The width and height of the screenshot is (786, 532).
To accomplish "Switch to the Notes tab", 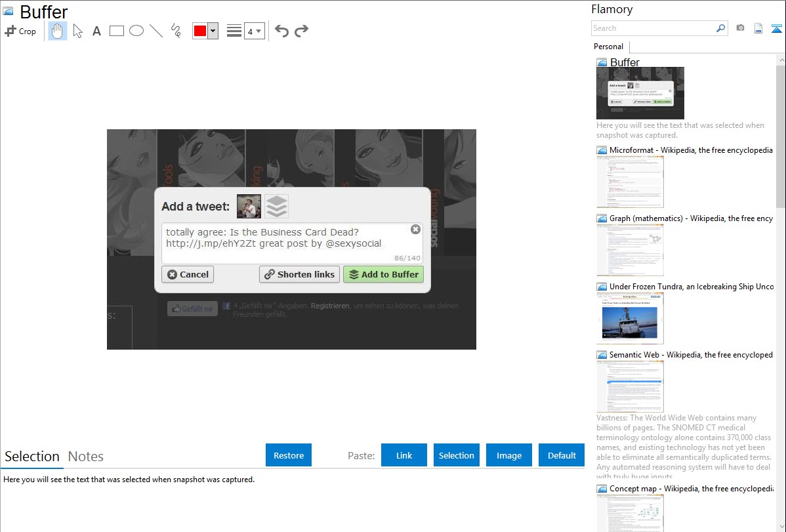I will point(86,457).
